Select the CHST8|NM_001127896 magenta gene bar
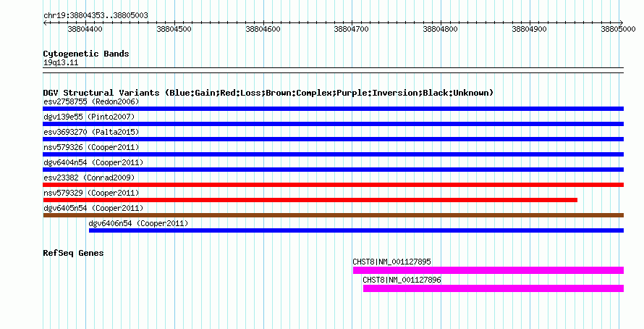The width and height of the screenshot is (644, 329). (493, 288)
